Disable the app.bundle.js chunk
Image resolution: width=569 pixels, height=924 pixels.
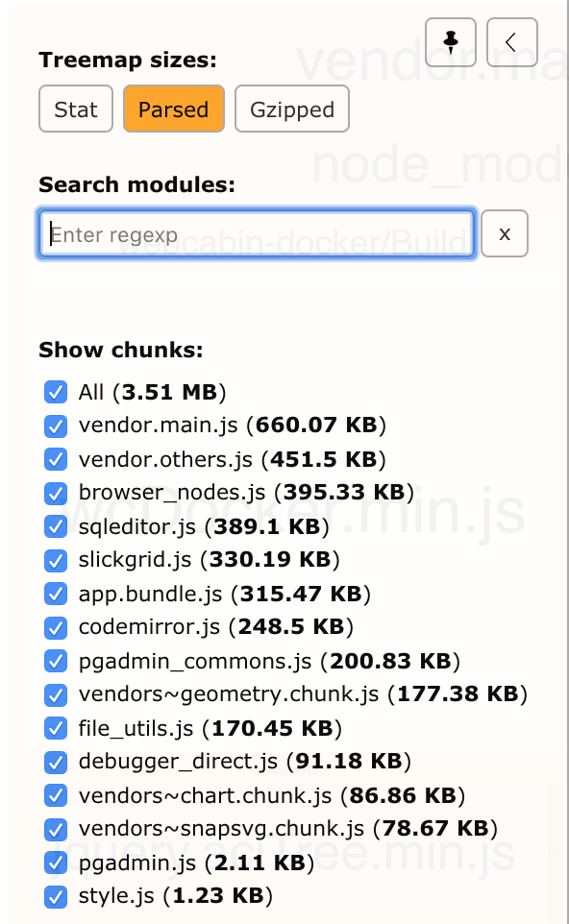56,594
